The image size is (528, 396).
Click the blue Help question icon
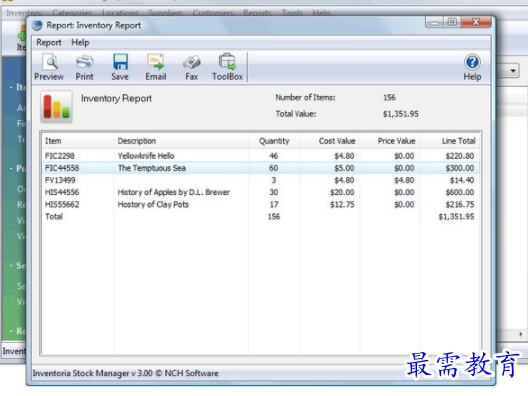tap(472, 62)
